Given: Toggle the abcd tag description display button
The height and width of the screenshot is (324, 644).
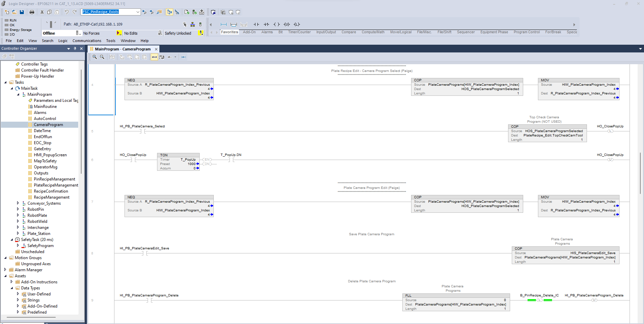Looking at the screenshot, I should point(154,57).
